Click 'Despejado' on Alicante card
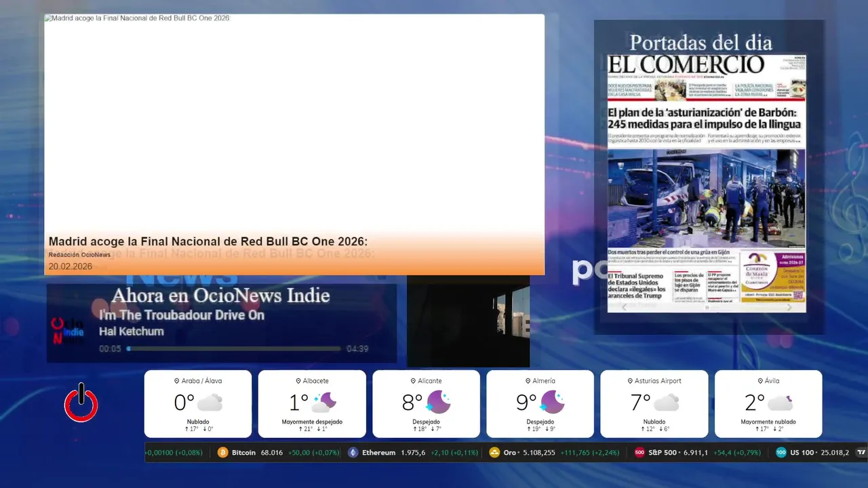868x488 pixels. (426, 422)
